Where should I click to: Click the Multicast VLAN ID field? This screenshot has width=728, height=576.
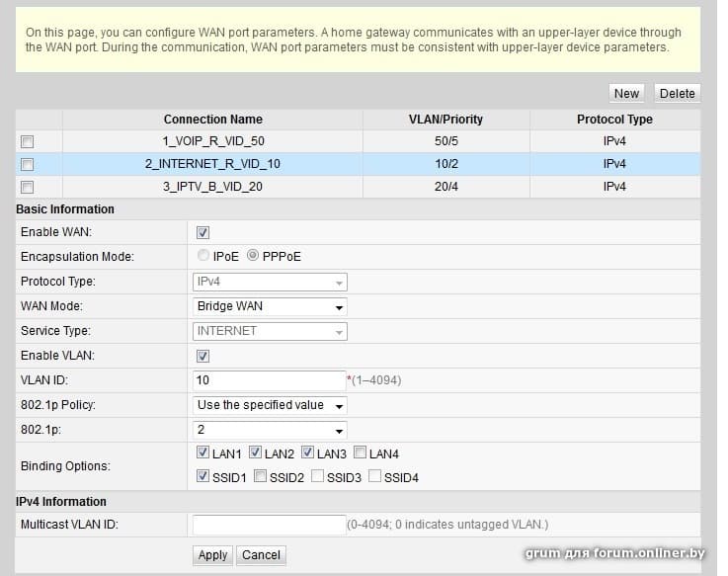point(269,525)
